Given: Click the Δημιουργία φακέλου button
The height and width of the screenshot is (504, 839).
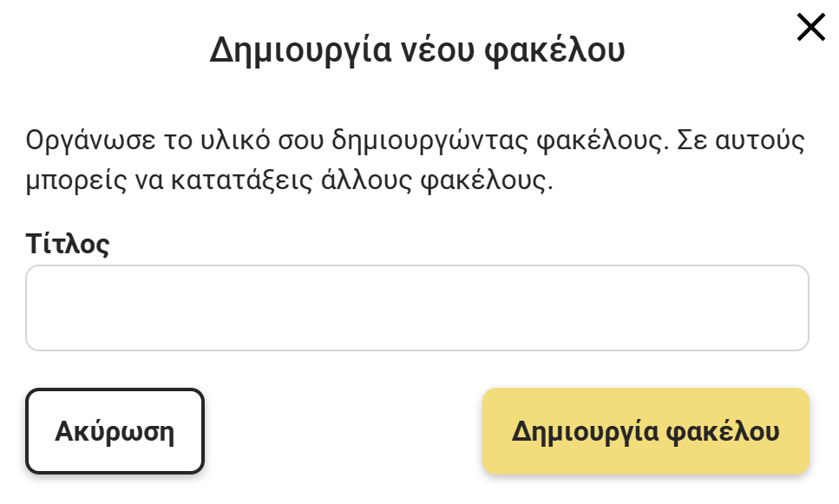Looking at the screenshot, I should coord(646,431).
